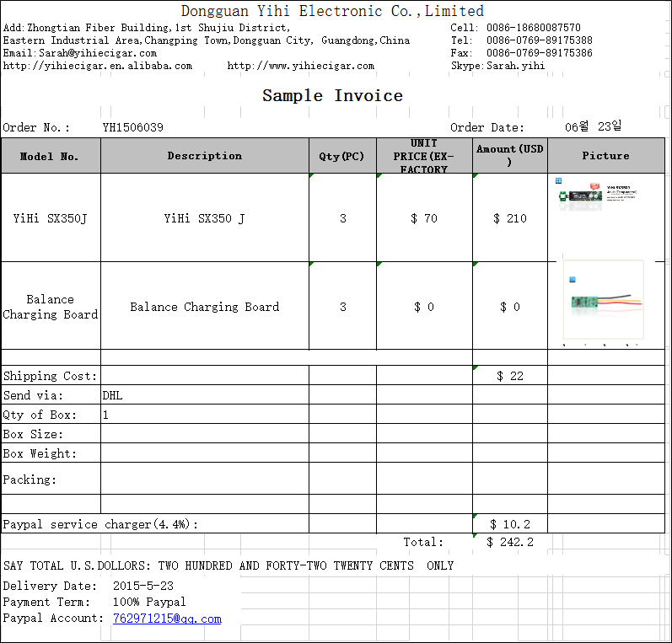
Task: Select the Skype 'Sarah.yihi' text
Action: (x=515, y=66)
